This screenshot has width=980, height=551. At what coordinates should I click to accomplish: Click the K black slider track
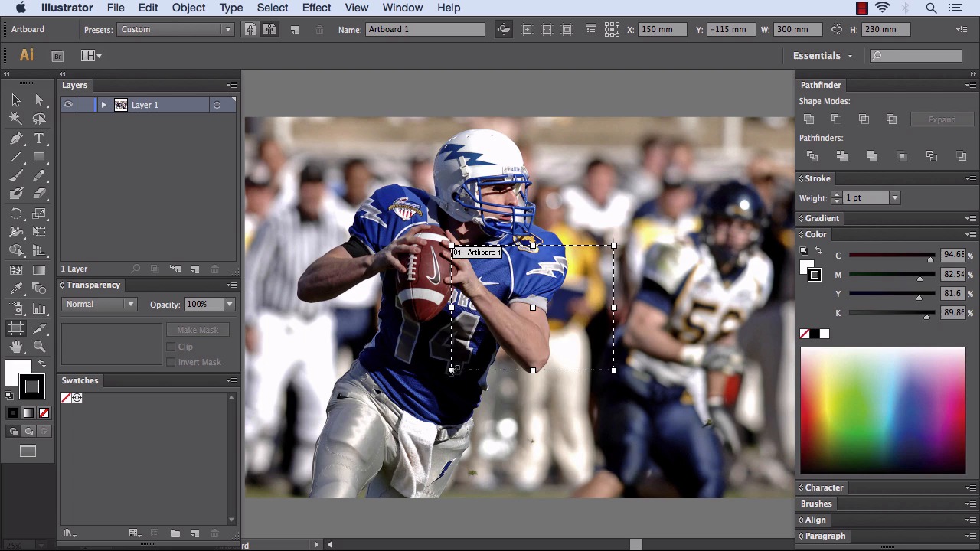point(892,313)
